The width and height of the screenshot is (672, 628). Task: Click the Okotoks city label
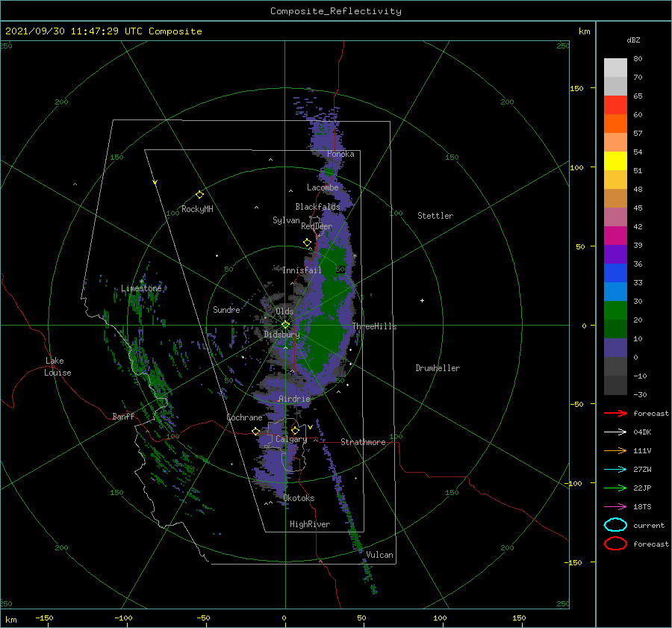[299, 497]
